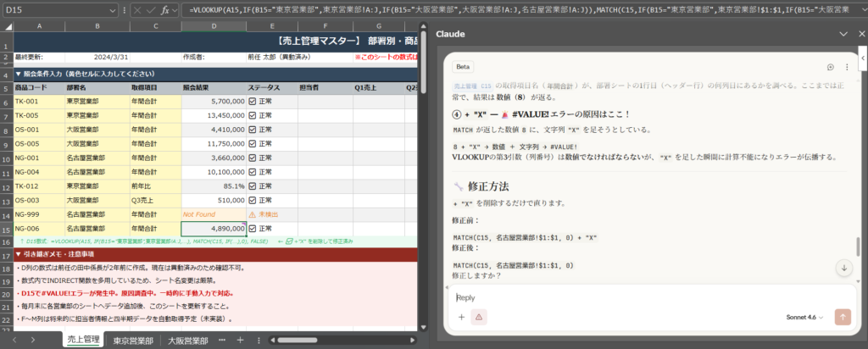
Task: Click the 未検出 warning icon in row 14
Action: pos(252,214)
